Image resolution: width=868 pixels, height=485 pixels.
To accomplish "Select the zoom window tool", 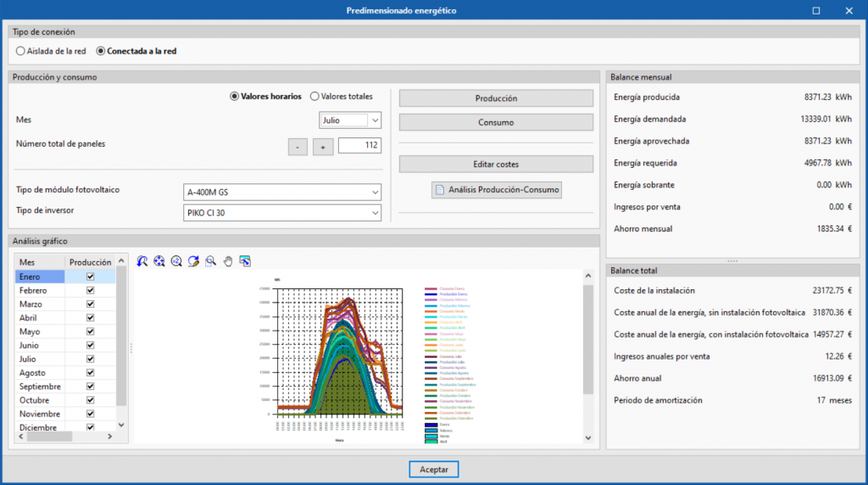I will tap(210, 261).
